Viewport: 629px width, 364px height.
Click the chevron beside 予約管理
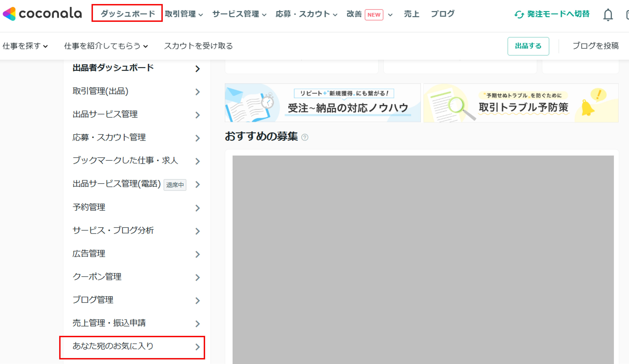[197, 208]
